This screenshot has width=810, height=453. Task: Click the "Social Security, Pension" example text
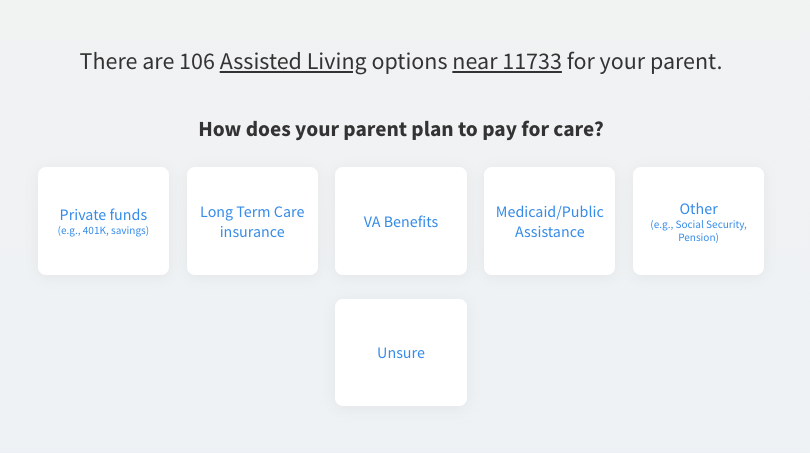(698, 231)
